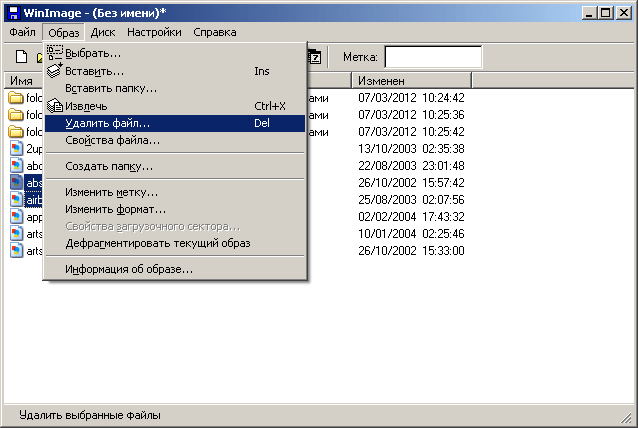The image size is (638, 428).
Task: Click the New image toolbar icon
Action: [21, 57]
